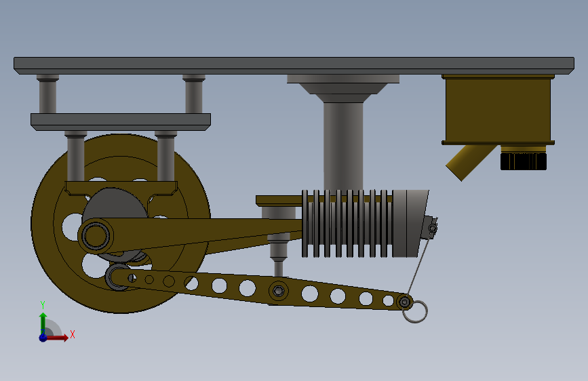Select the hex socket screw on perforated lever
Viewport: 588px width, 381px height.
(x=278, y=291)
